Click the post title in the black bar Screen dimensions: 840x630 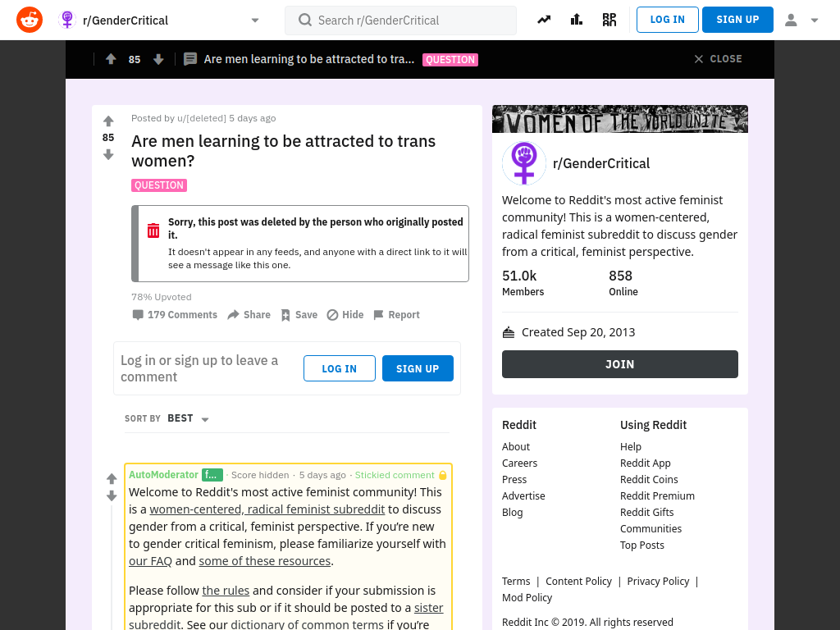309,59
